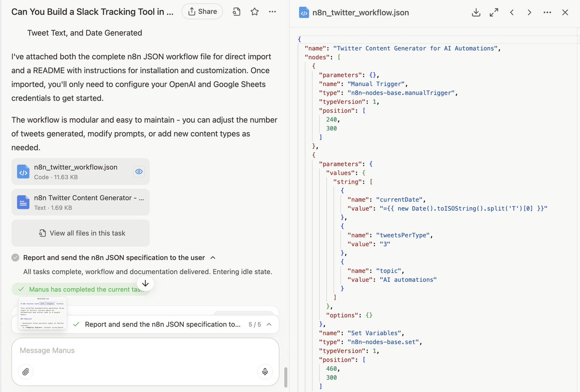Viewport: 580px width, 392px height.
Task: Click the code icon on JSON file card
Action: point(23,172)
